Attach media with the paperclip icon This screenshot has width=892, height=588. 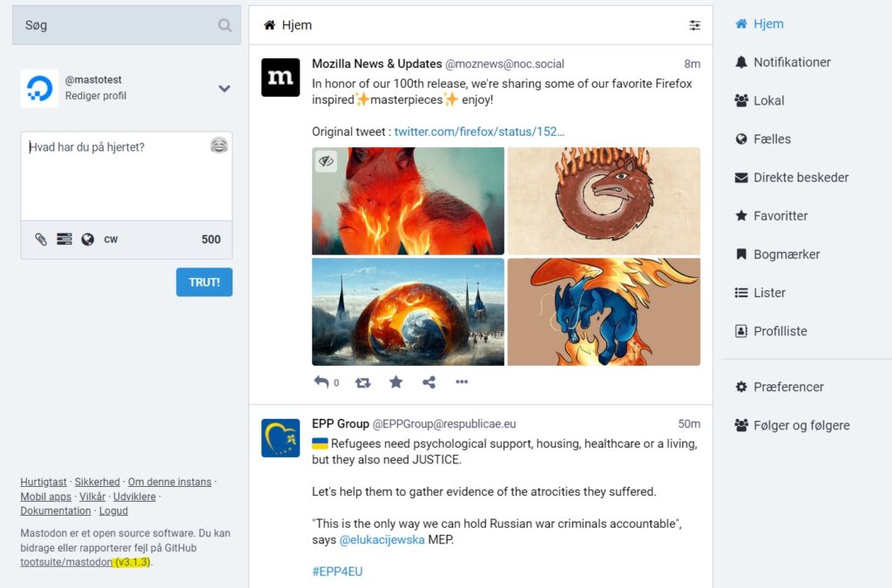pyautogui.click(x=41, y=240)
